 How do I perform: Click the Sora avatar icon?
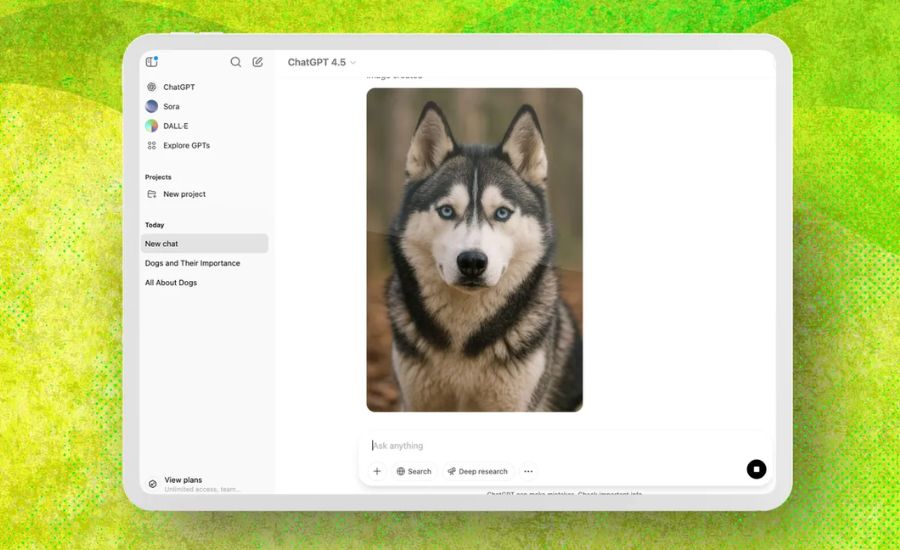click(x=152, y=106)
